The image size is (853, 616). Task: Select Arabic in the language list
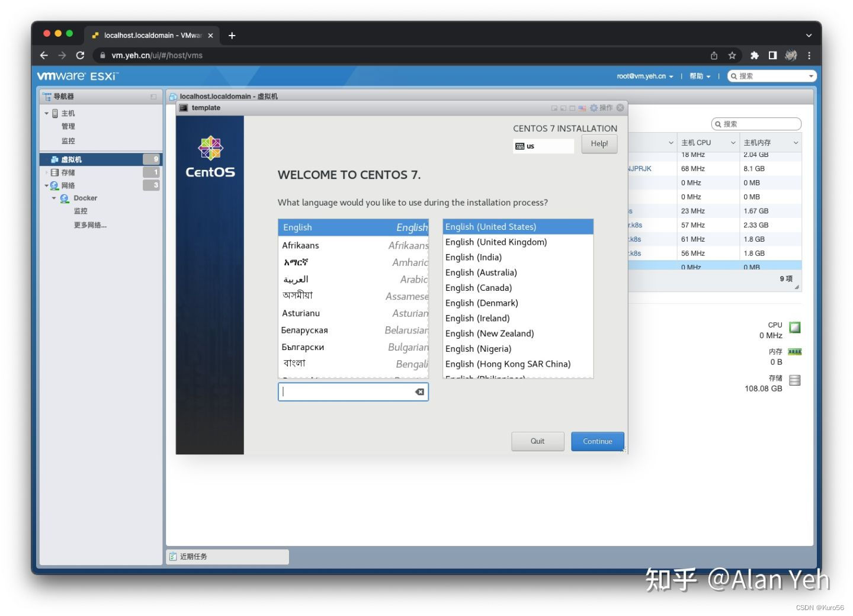point(353,279)
